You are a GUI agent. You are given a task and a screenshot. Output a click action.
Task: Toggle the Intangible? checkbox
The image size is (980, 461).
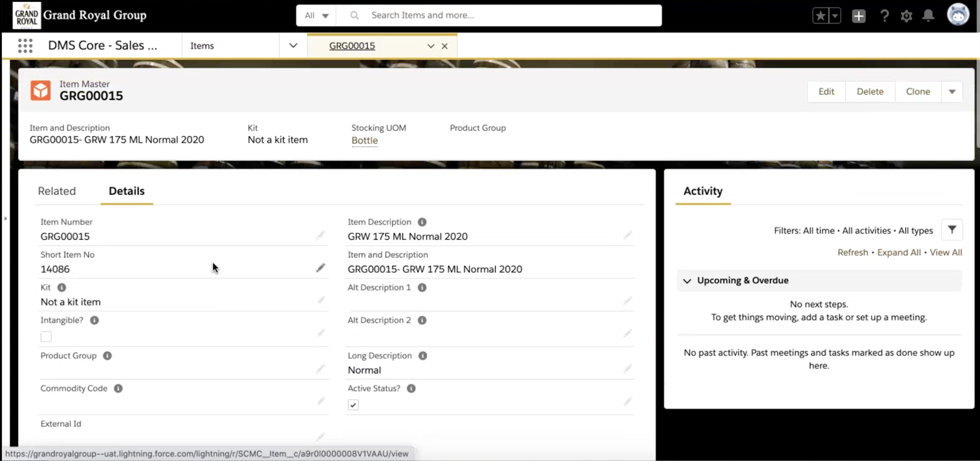pos(46,336)
